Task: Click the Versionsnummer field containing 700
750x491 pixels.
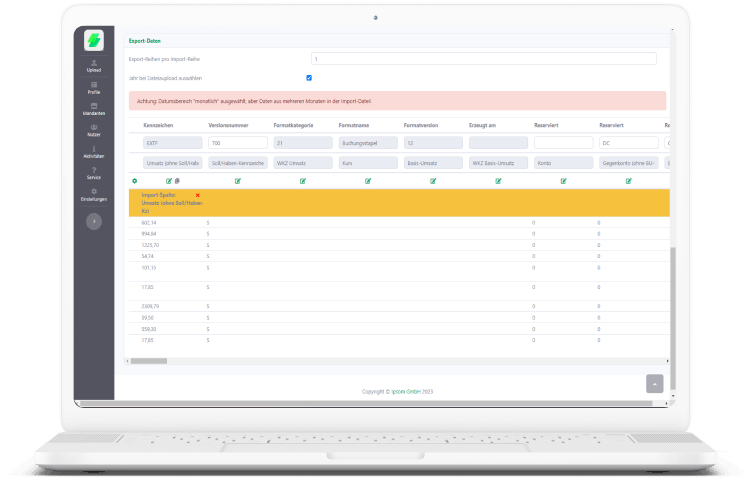Action: click(x=235, y=143)
